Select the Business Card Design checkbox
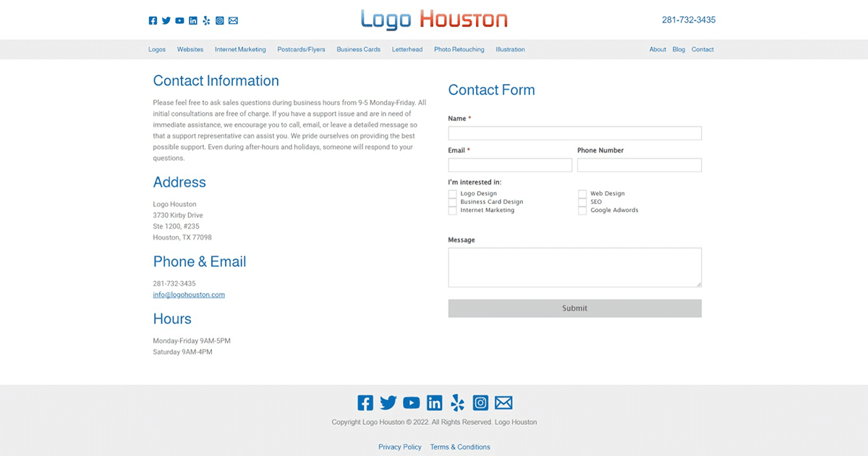This screenshot has height=456, width=868. [x=453, y=202]
